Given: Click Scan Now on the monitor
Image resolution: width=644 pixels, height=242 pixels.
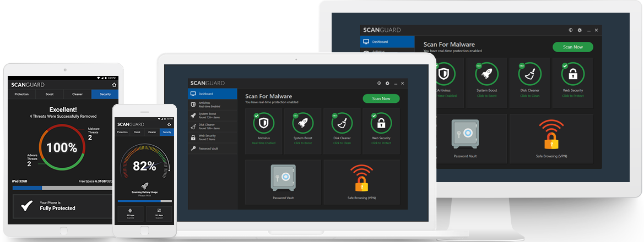Looking at the screenshot, I should pos(573,47).
